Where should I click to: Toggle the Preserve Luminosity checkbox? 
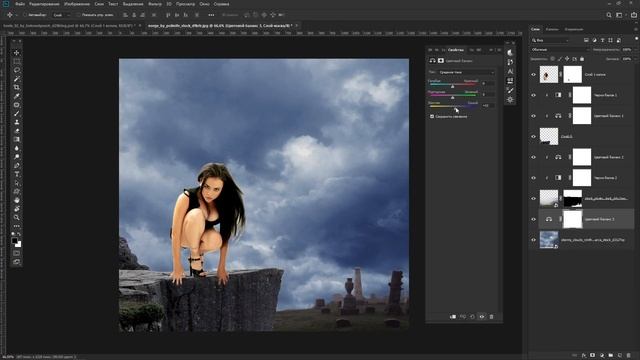pyautogui.click(x=432, y=117)
